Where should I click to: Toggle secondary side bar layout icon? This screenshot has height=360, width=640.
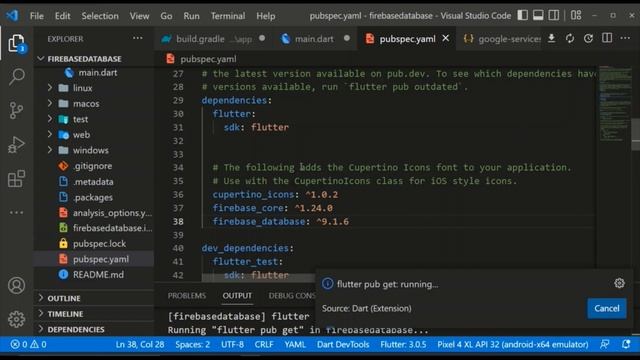[554, 16]
